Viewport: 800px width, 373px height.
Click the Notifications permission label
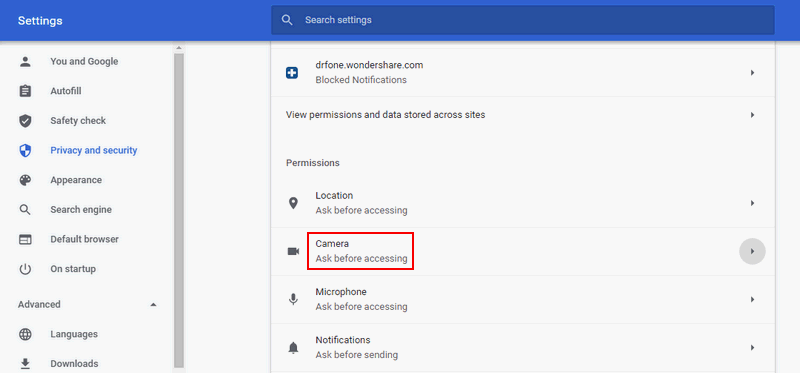[x=343, y=340]
